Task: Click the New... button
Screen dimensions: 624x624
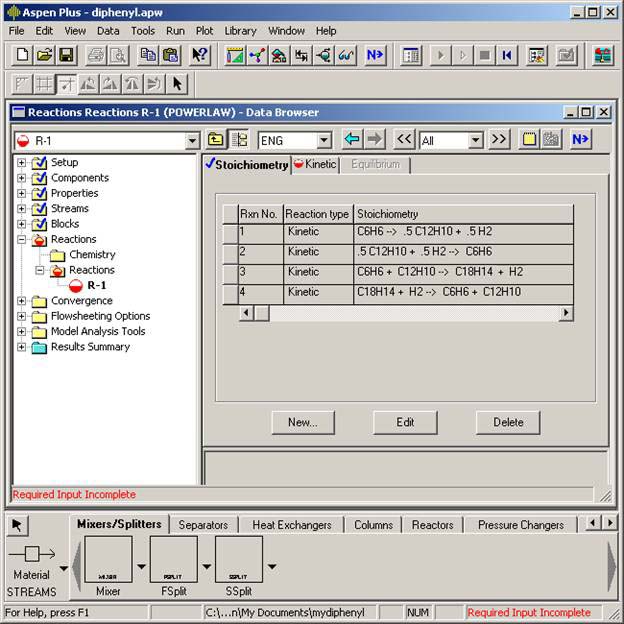Action: 302,422
